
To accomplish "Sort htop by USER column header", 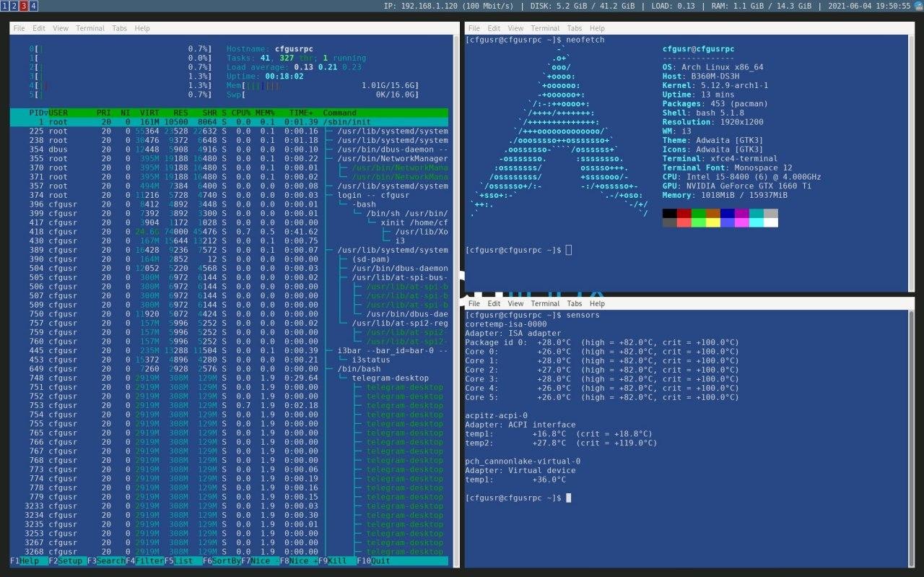I will pyautogui.click(x=58, y=113).
